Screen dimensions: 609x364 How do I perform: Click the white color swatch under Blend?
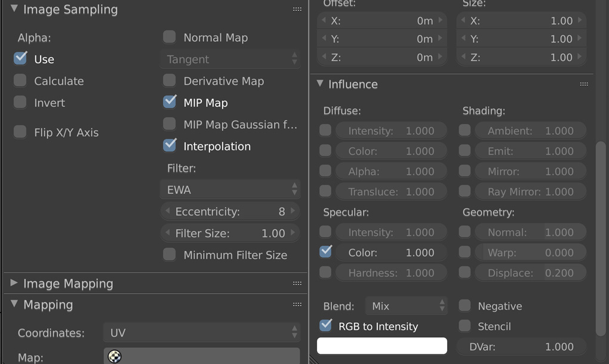[382, 346]
